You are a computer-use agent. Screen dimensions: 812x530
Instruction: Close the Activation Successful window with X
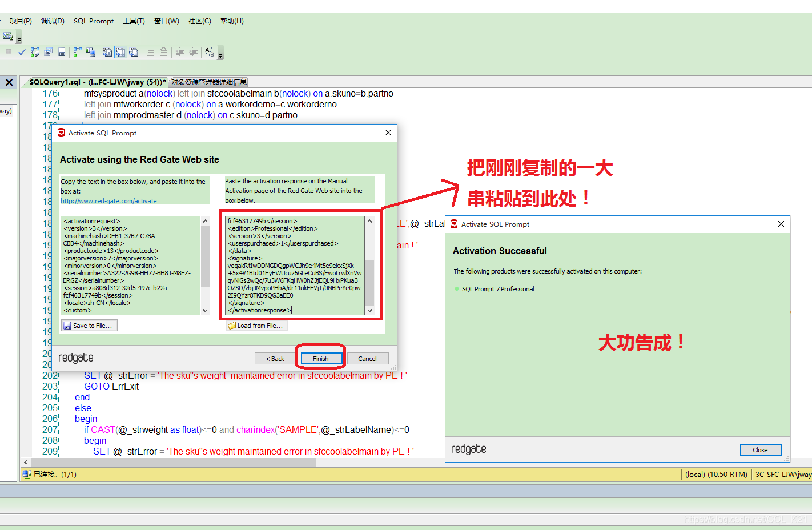781,224
